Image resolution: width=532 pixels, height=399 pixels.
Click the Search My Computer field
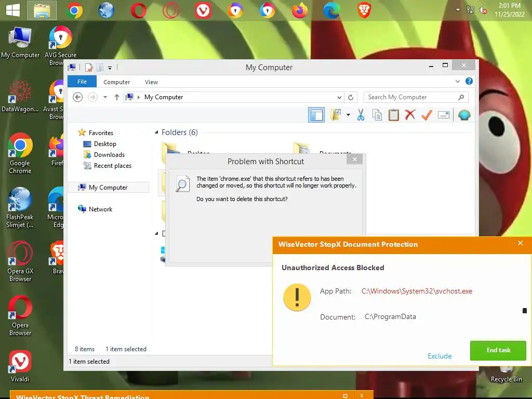pyautogui.click(x=416, y=97)
